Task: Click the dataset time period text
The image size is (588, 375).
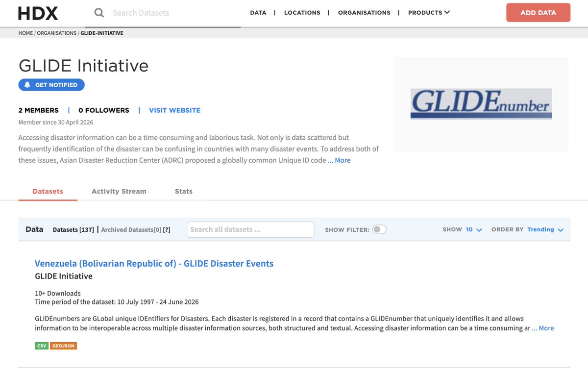Action: (117, 301)
